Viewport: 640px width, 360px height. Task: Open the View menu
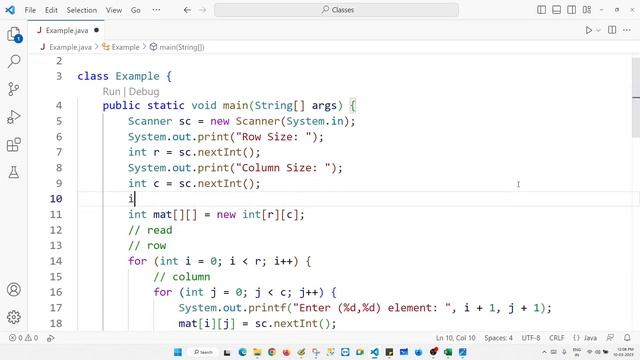click(114, 10)
